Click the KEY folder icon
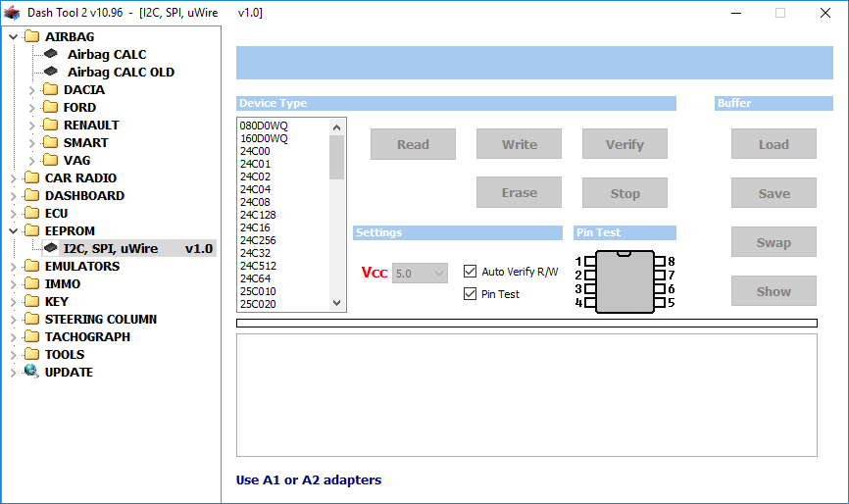The width and height of the screenshot is (849, 504). coord(32,301)
